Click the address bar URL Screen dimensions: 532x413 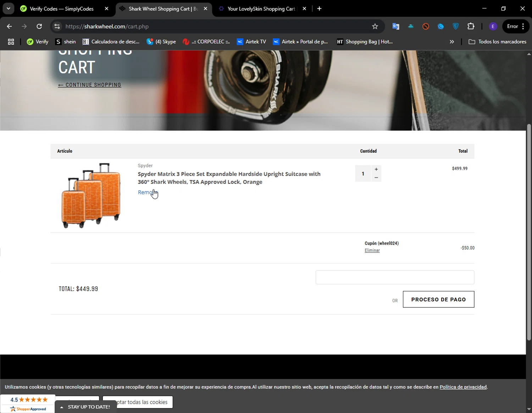coord(107,26)
